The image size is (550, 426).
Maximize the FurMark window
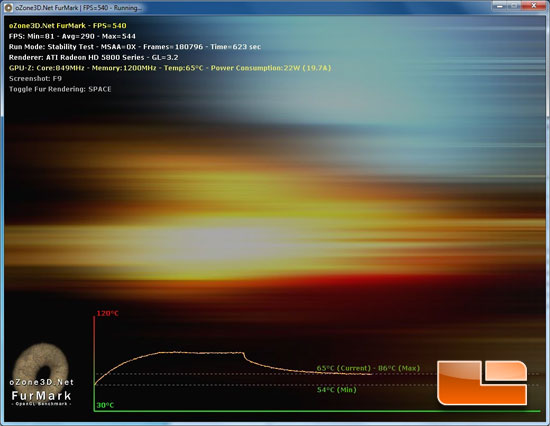click(x=514, y=6)
